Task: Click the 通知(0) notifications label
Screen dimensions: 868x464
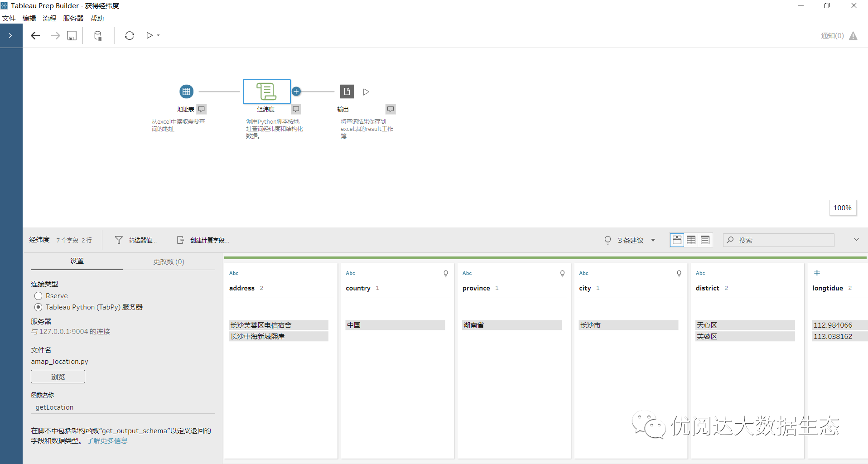Action: tap(832, 36)
